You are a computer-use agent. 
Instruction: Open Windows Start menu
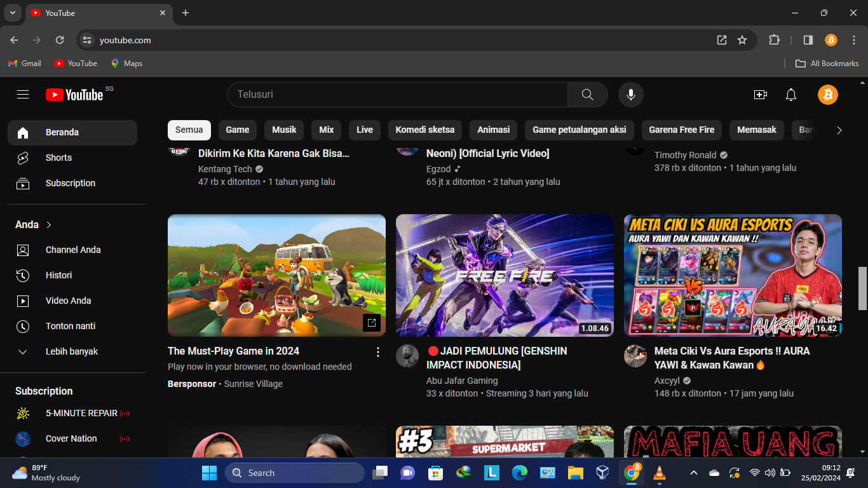click(209, 473)
